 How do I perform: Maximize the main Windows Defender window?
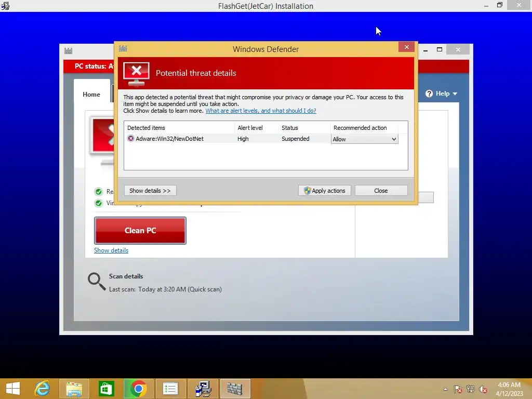click(440, 49)
